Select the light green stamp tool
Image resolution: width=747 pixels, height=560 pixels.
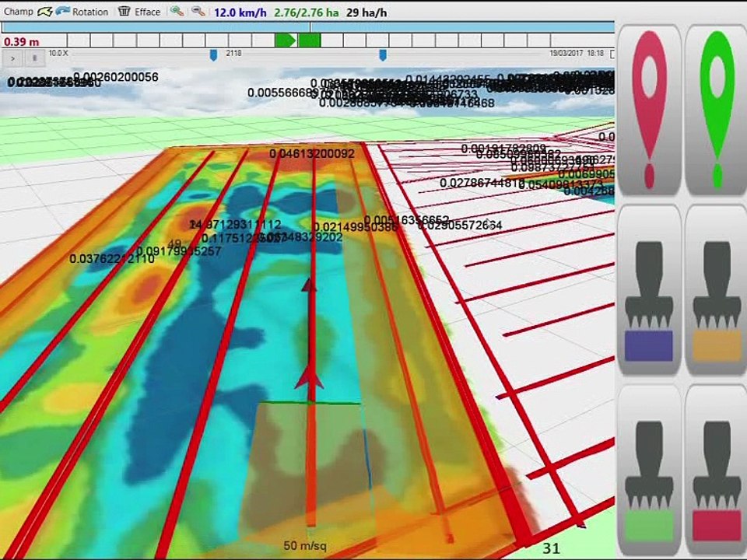tap(649, 470)
